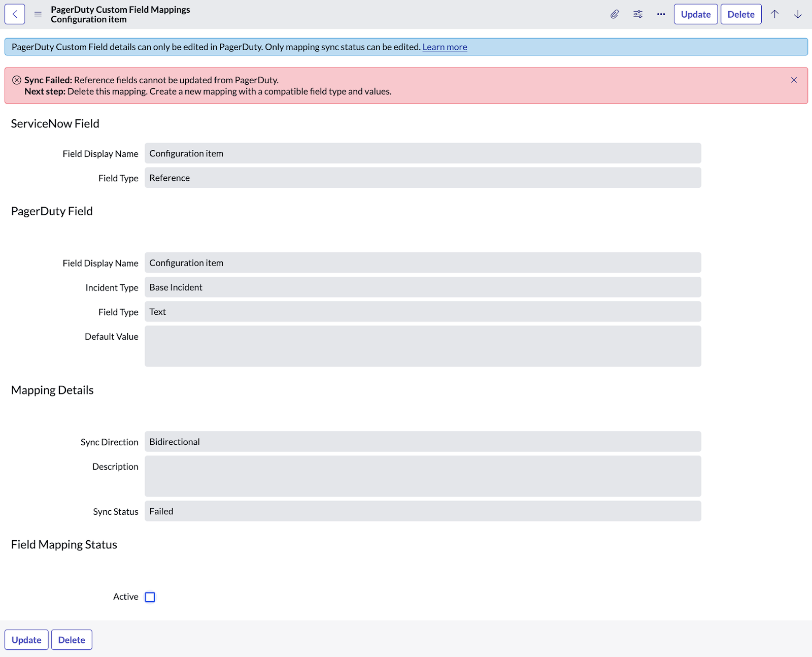The image size is (812, 657).
Task: Click the Sync Failed error circle icon
Action: tap(17, 80)
